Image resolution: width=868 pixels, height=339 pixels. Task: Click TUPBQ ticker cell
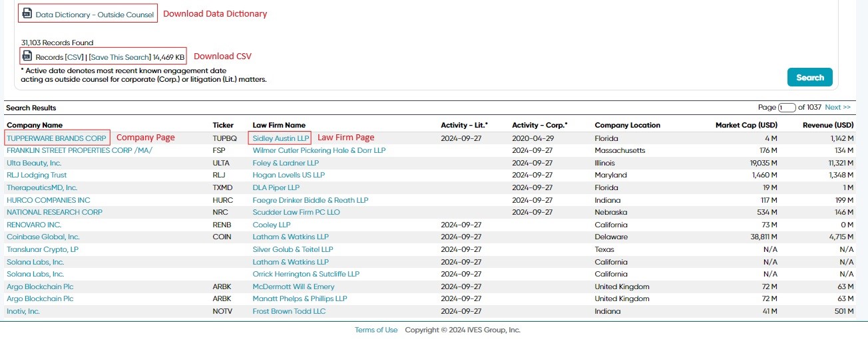click(224, 138)
